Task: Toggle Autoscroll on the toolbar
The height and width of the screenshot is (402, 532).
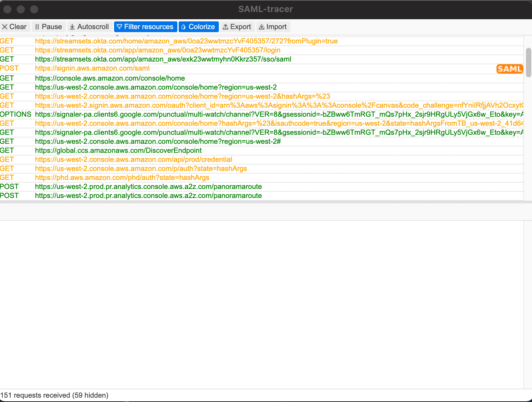Action: [x=90, y=27]
